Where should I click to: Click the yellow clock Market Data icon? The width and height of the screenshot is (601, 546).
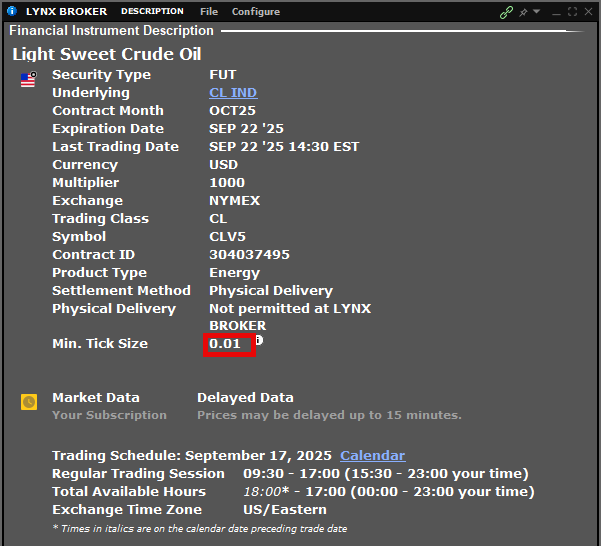[29, 401]
